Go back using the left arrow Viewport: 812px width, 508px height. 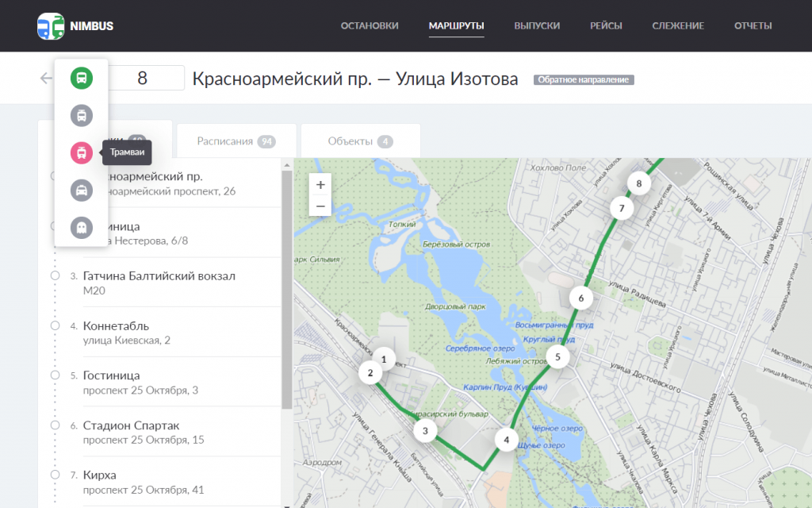click(x=45, y=78)
